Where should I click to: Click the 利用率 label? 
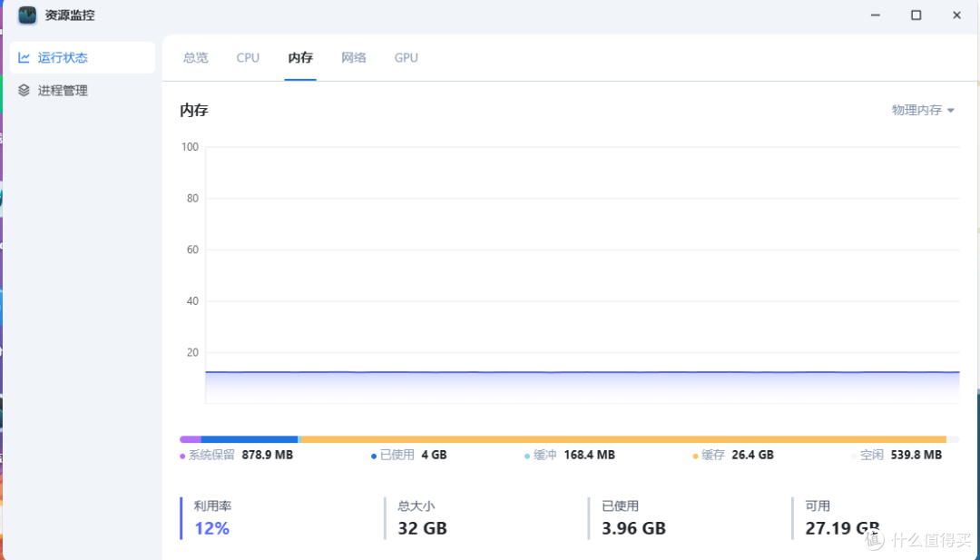point(212,506)
